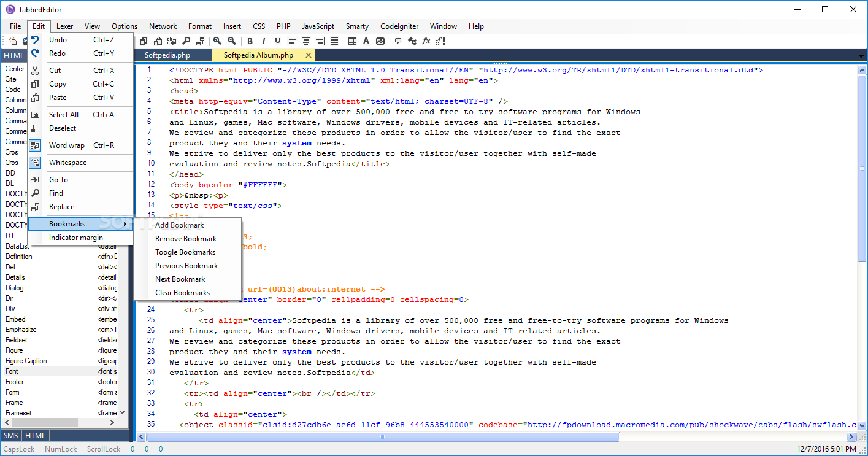Screen dimensions: 868x456
Task: Click the editor horizontal scrollbar thumb
Action: pos(383,437)
